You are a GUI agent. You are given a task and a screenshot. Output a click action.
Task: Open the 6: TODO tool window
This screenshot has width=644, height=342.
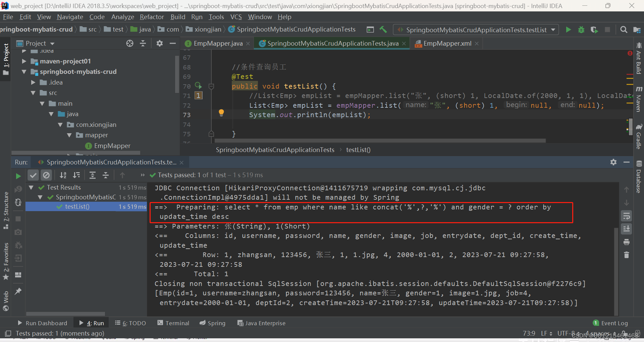(x=130, y=323)
